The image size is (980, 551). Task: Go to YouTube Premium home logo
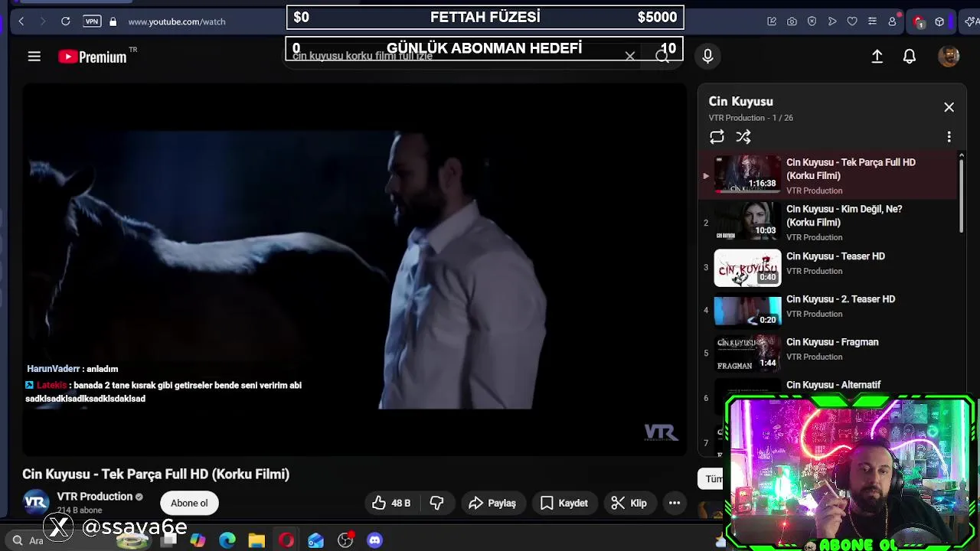(x=93, y=56)
